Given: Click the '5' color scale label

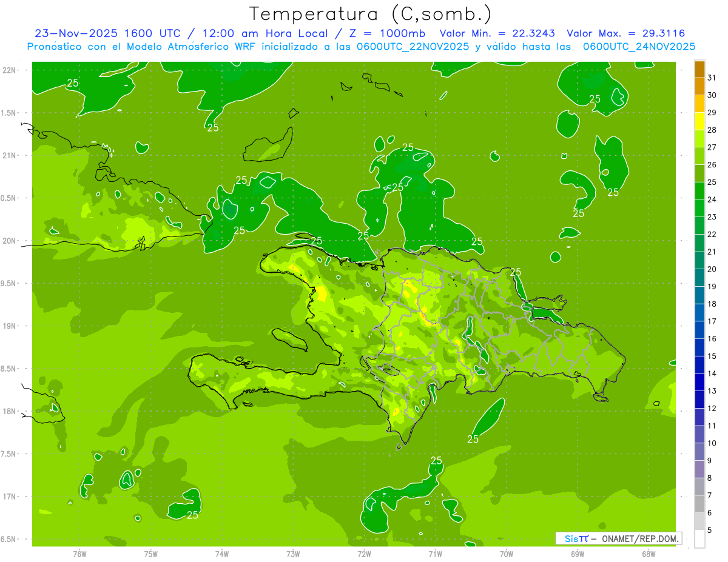Looking at the screenshot, I should coord(710,531).
